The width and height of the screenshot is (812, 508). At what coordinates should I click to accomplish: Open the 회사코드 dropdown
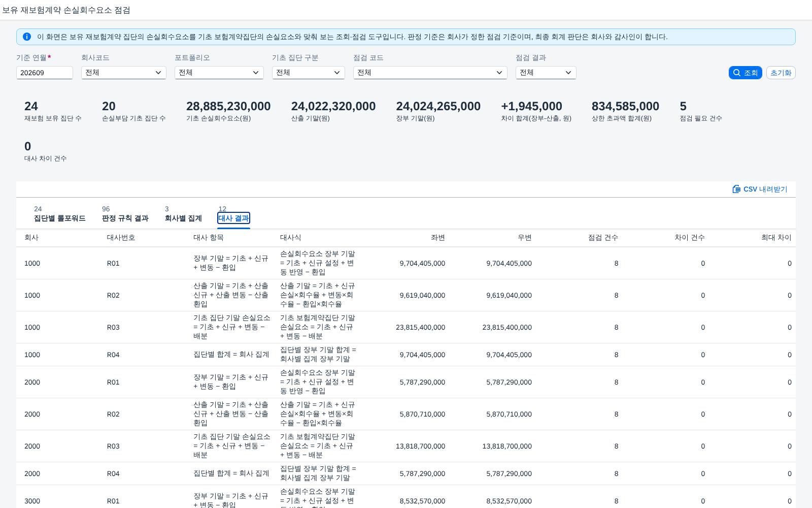pyautogui.click(x=124, y=73)
